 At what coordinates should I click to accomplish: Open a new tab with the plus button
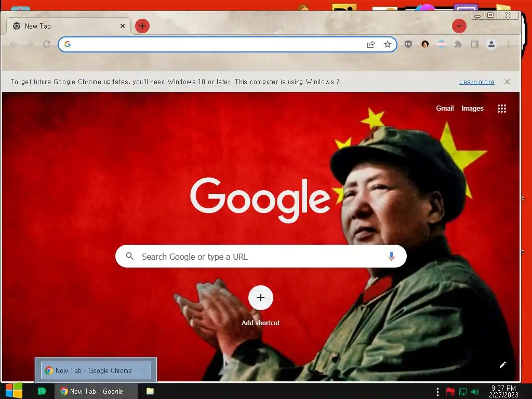142,26
